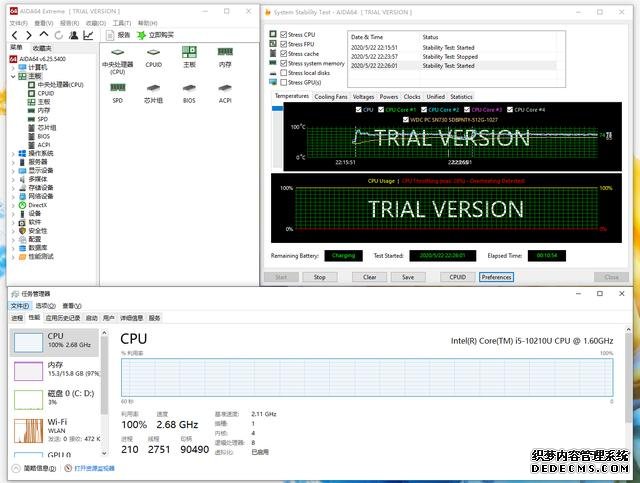Viewport: 640px width, 483px height.
Task: Open the graph chart icon in AIDA64 toolbar
Action: pos(88,36)
